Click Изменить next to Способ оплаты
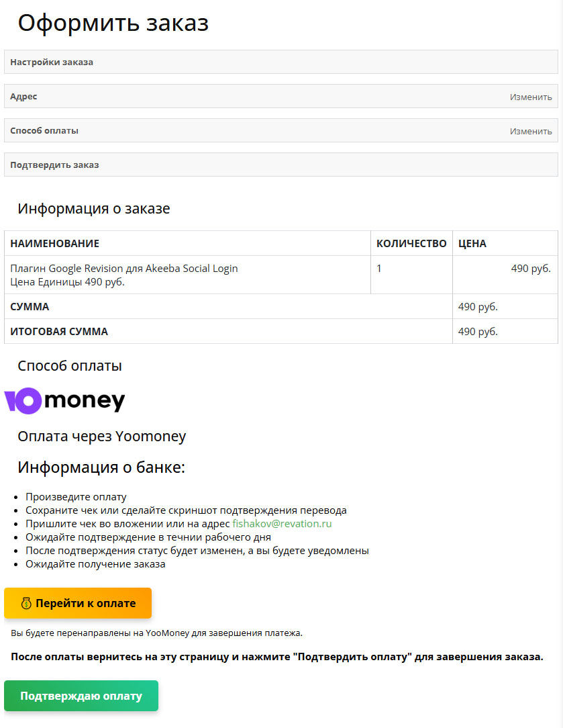This screenshot has width=563, height=728. coord(531,130)
